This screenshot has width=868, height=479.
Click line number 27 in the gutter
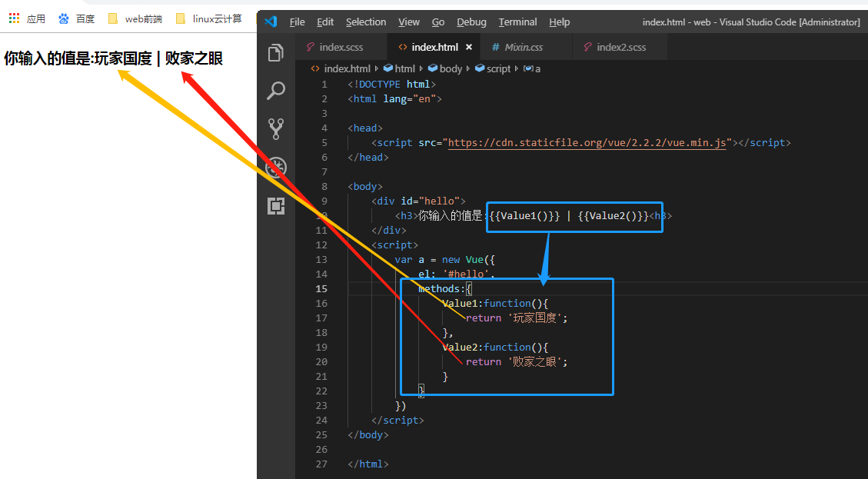pyautogui.click(x=321, y=464)
